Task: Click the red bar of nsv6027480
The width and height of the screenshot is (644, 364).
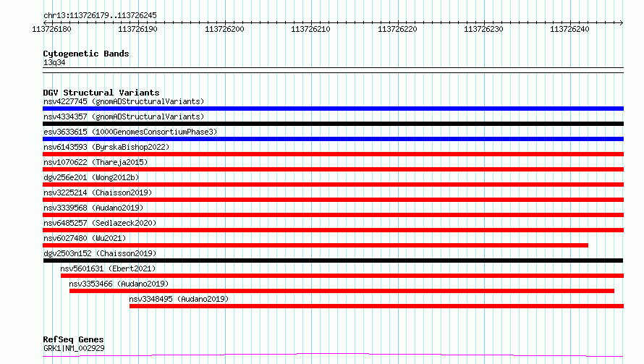Action: click(x=315, y=245)
